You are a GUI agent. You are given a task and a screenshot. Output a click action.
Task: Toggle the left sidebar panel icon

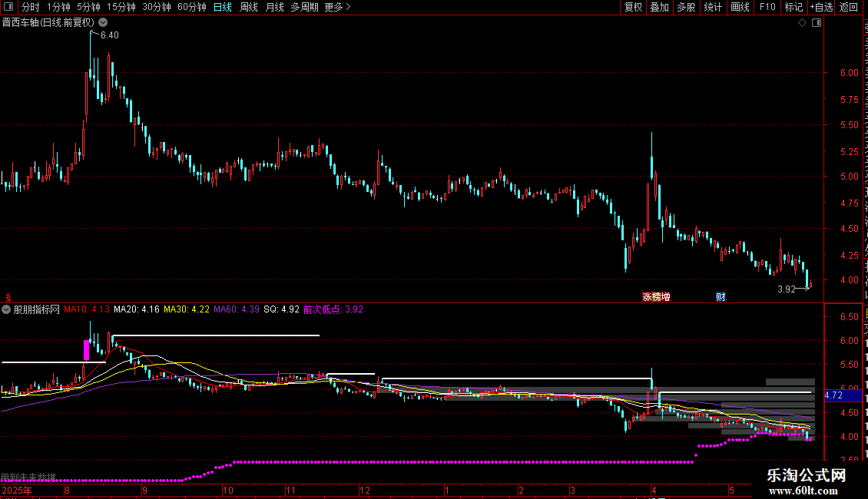[8, 7]
